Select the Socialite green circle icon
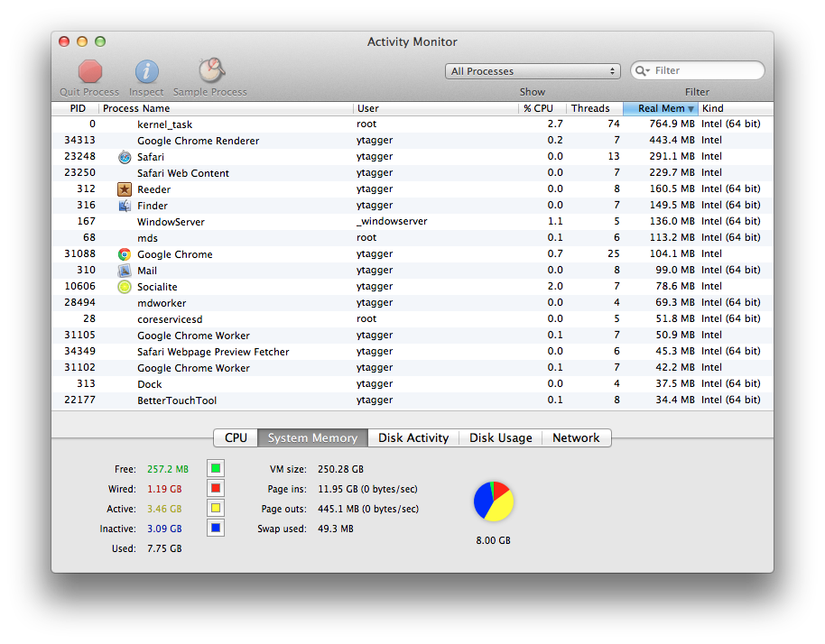Image resolution: width=825 pixels, height=644 pixels. [x=125, y=287]
